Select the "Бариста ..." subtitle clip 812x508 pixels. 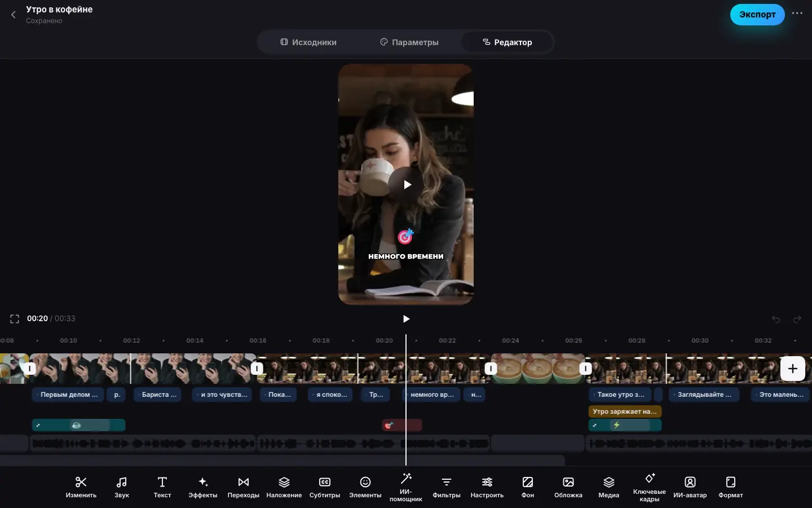pyautogui.click(x=157, y=395)
